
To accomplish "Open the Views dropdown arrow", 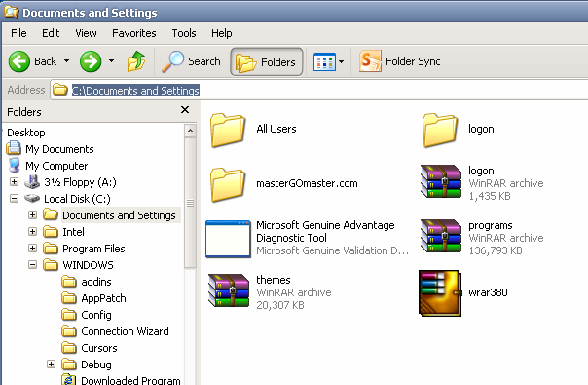I will point(342,61).
